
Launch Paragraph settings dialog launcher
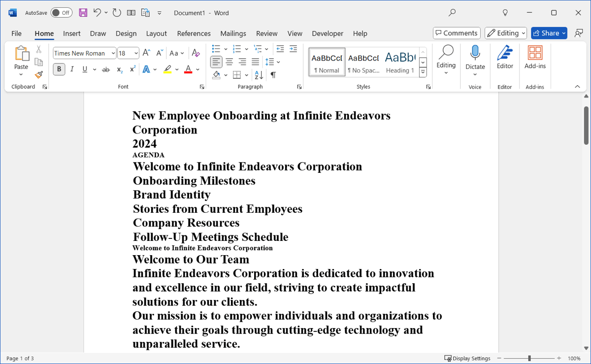[299, 87]
